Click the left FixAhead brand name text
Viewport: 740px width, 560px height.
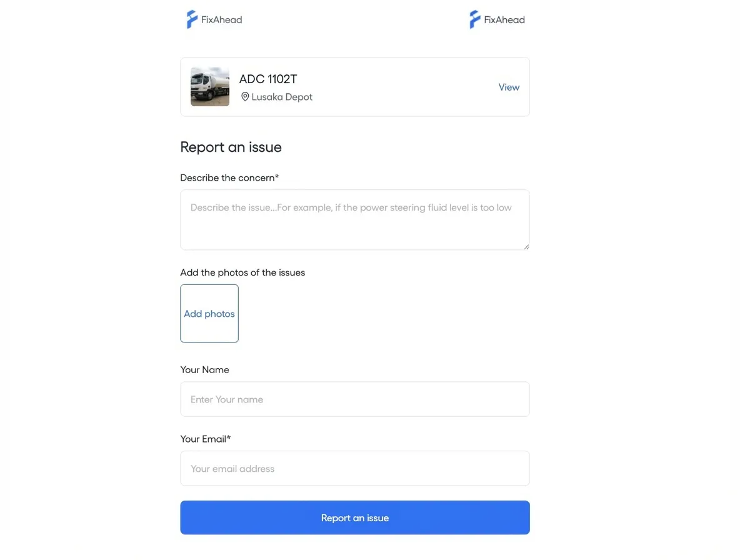(x=221, y=19)
